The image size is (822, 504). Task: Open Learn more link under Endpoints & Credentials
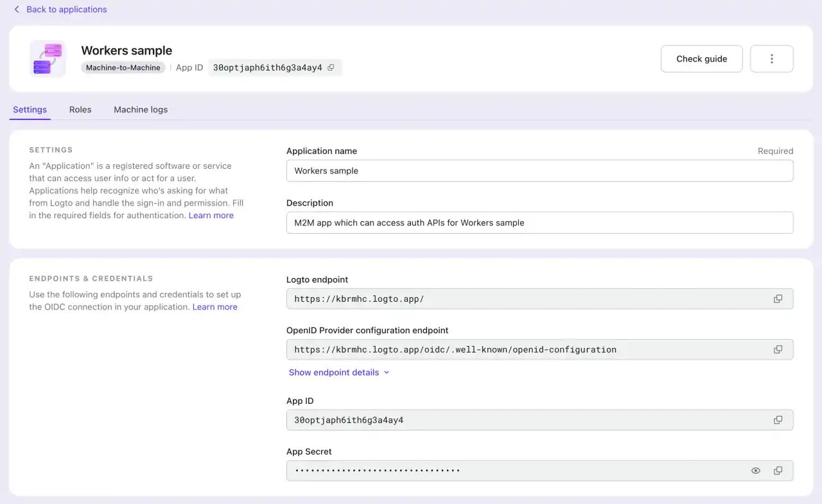(214, 306)
